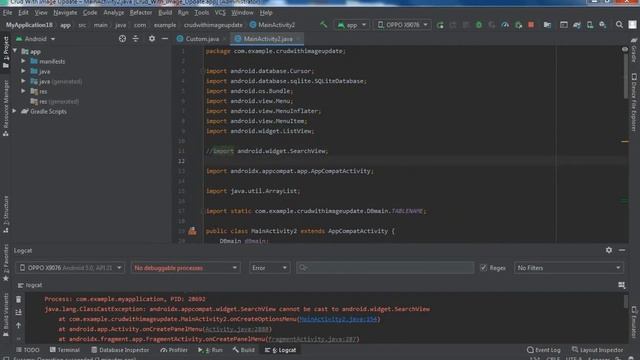This screenshot has height=360, width=640.
Task: Stop the running app with red square
Action: pyautogui.click(x=531, y=25)
